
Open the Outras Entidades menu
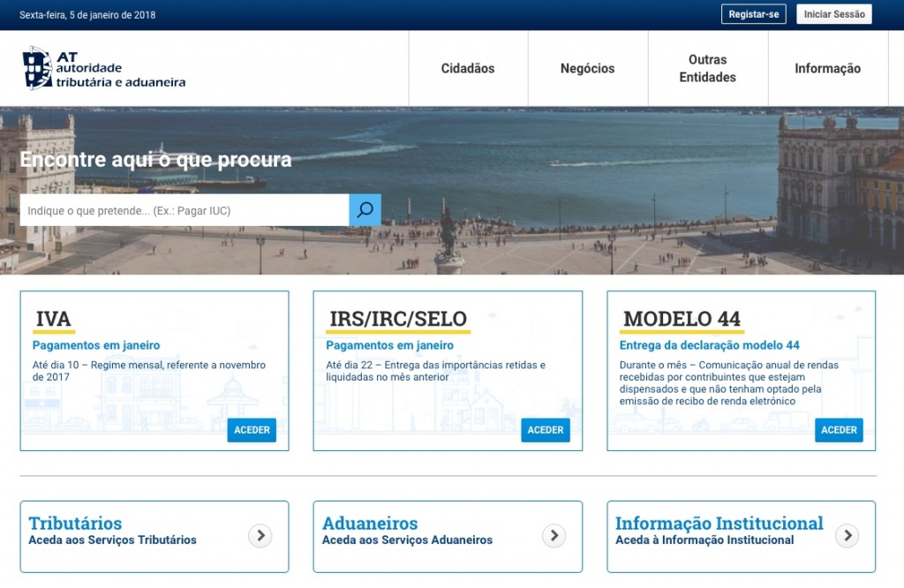707,68
